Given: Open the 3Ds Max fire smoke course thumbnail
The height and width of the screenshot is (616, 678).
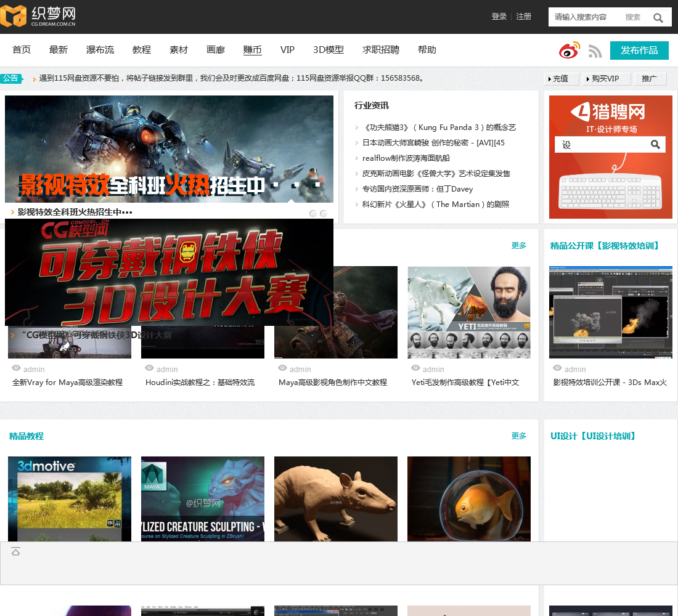Looking at the screenshot, I should click(x=611, y=312).
